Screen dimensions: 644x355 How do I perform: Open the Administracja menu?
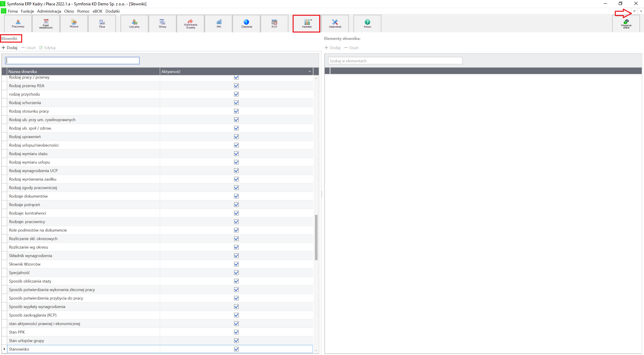(x=49, y=11)
